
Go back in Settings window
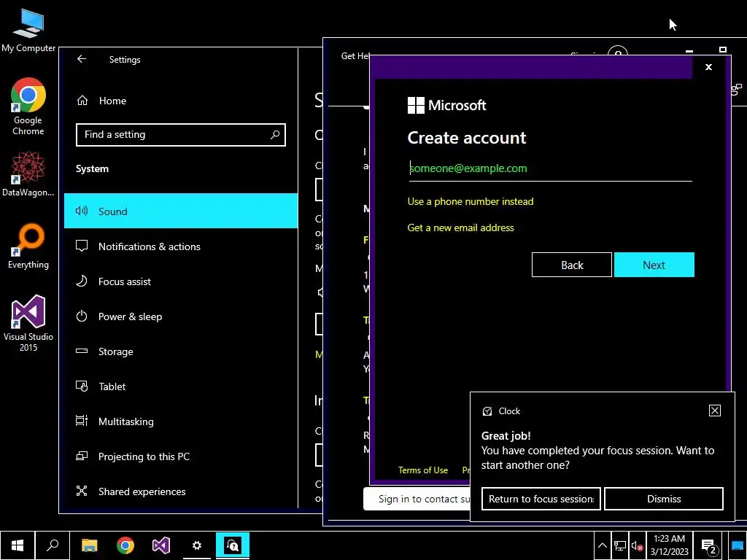[x=82, y=59]
